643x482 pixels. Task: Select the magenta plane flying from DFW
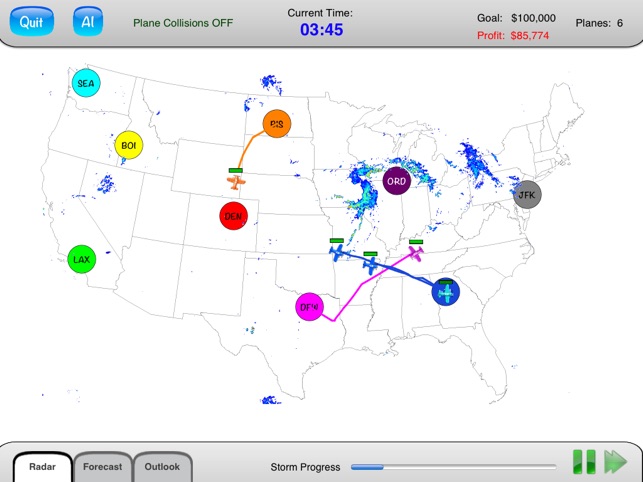click(416, 253)
